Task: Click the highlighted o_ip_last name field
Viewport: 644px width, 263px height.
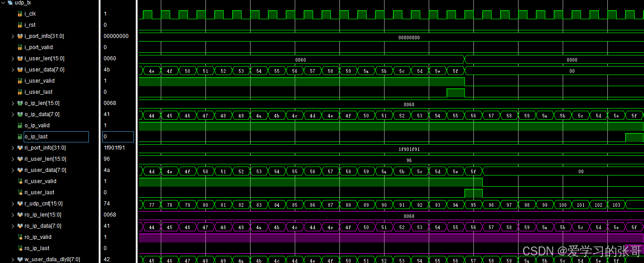Action: tap(56, 137)
